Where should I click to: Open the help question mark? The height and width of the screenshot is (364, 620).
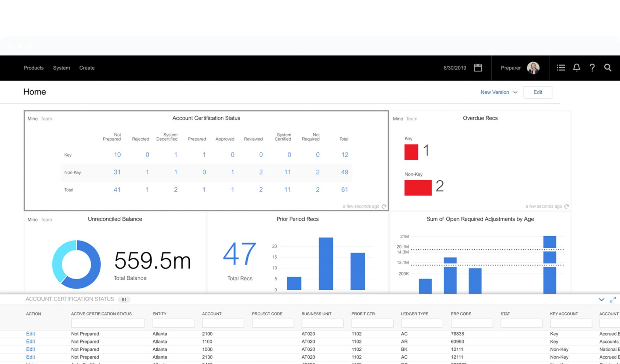pos(592,68)
